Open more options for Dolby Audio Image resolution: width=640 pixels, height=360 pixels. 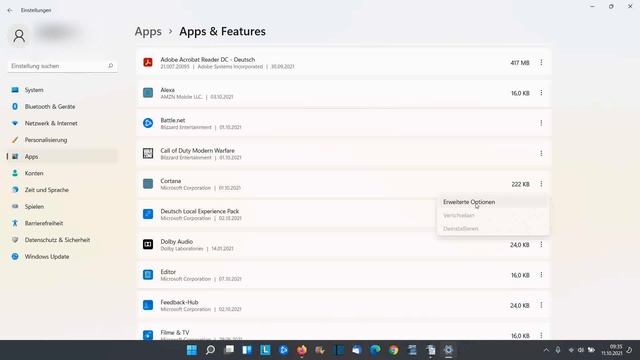click(541, 244)
